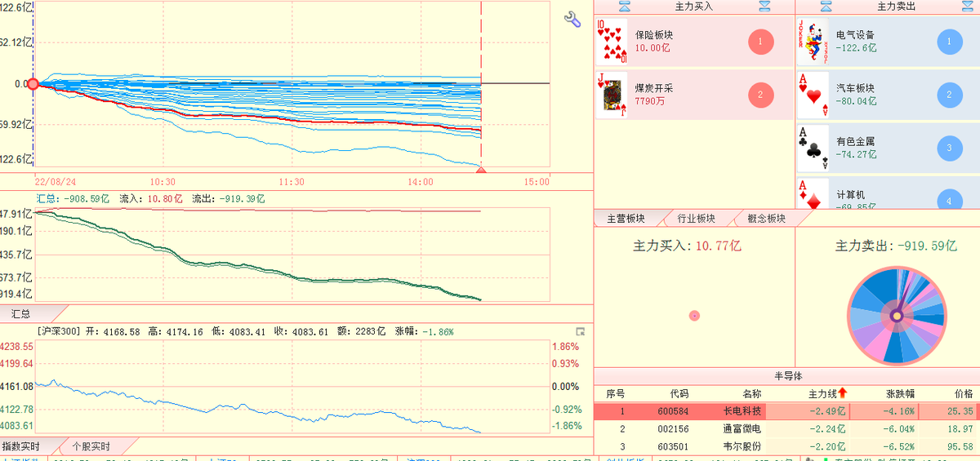Image resolution: width=980 pixels, height=461 pixels.
Task: Click the 主力卖出: -919.59亿 total label
Action: point(896,246)
